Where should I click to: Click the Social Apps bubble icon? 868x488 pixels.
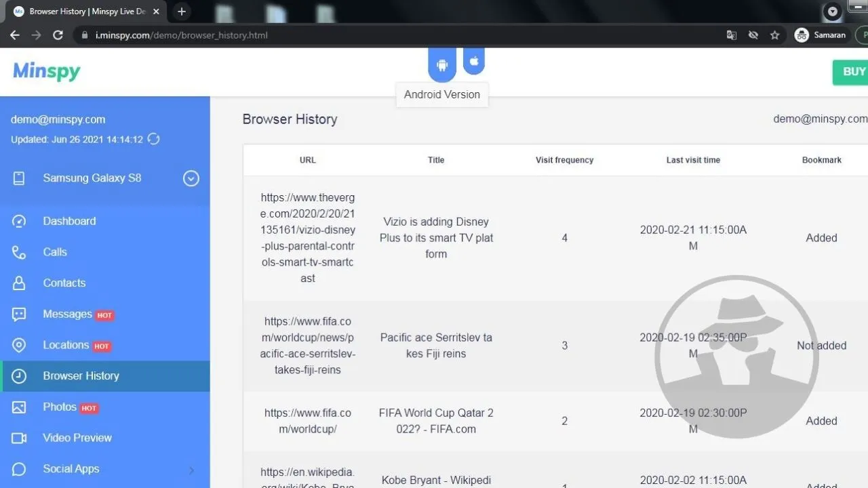click(x=19, y=469)
